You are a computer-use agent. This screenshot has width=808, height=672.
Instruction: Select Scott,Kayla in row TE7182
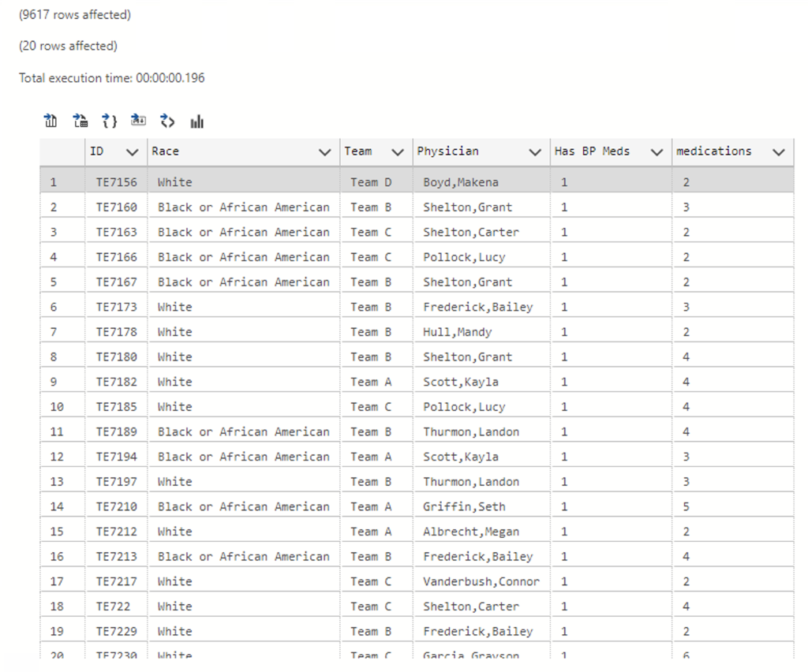click(481, 382)
